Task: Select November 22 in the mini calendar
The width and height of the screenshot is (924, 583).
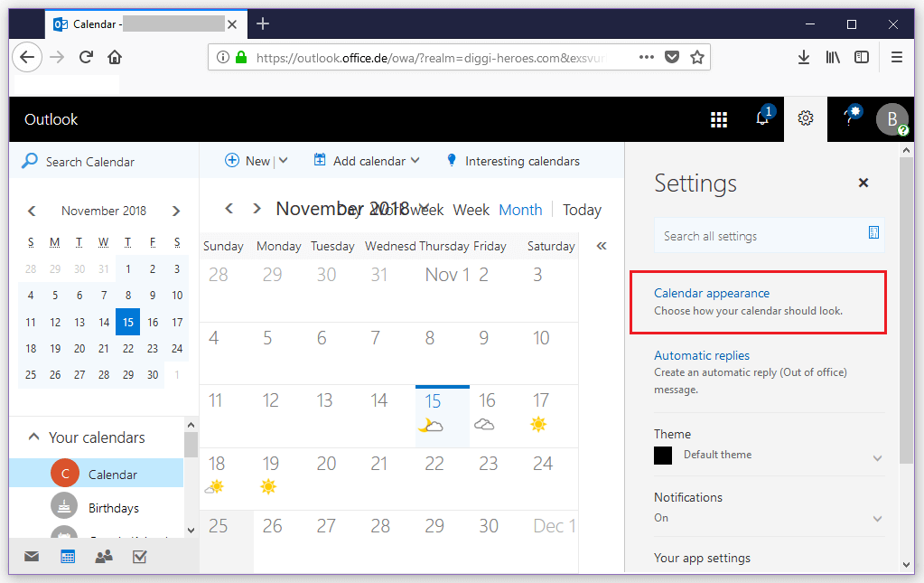Action: pyautogui.click(x=128, y=348)
